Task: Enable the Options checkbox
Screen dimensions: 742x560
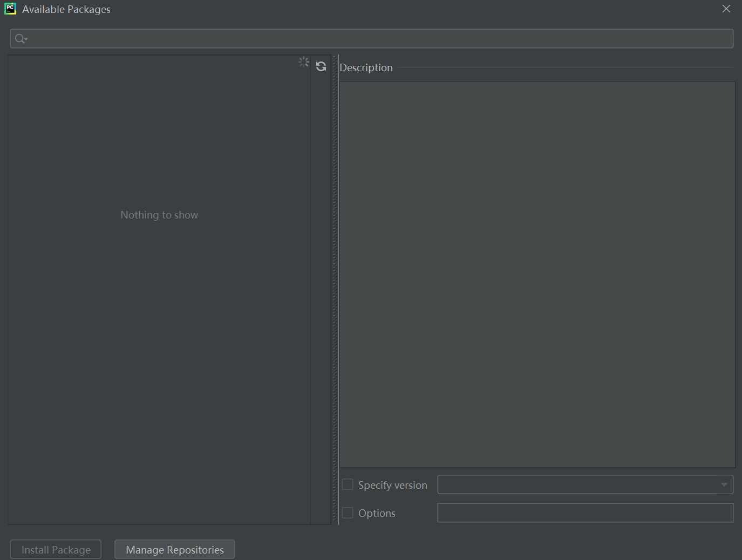Action: tap(348, 513)
